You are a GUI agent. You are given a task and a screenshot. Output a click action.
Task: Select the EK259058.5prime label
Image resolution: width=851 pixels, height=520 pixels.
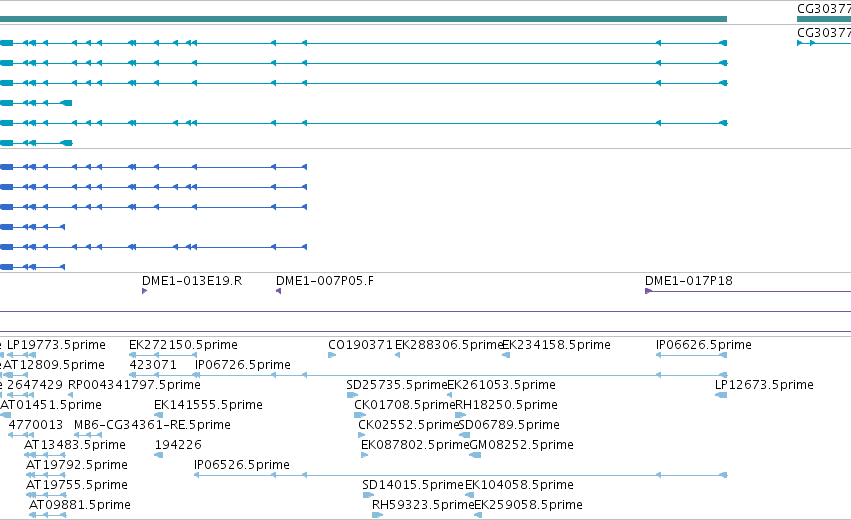pos(528,505)
